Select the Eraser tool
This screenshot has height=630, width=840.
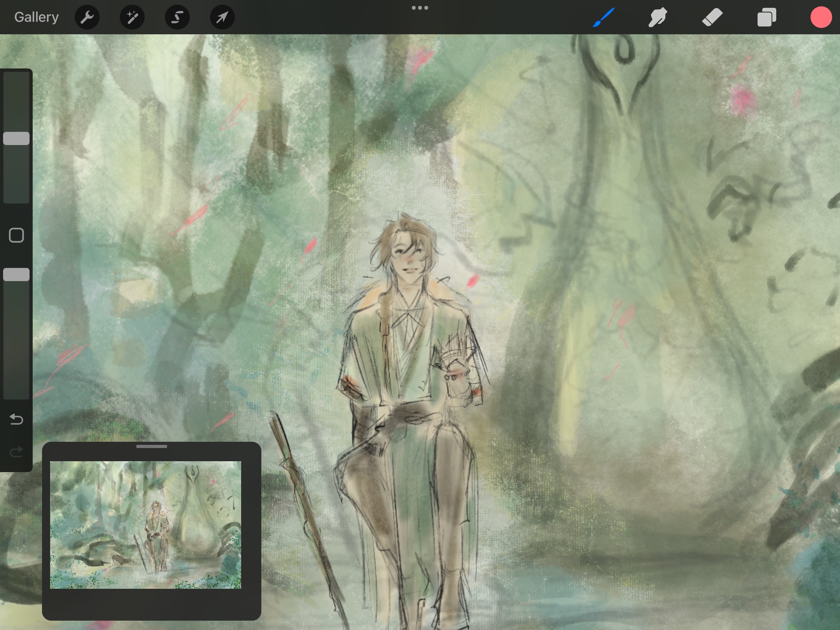tap(712, 17)
